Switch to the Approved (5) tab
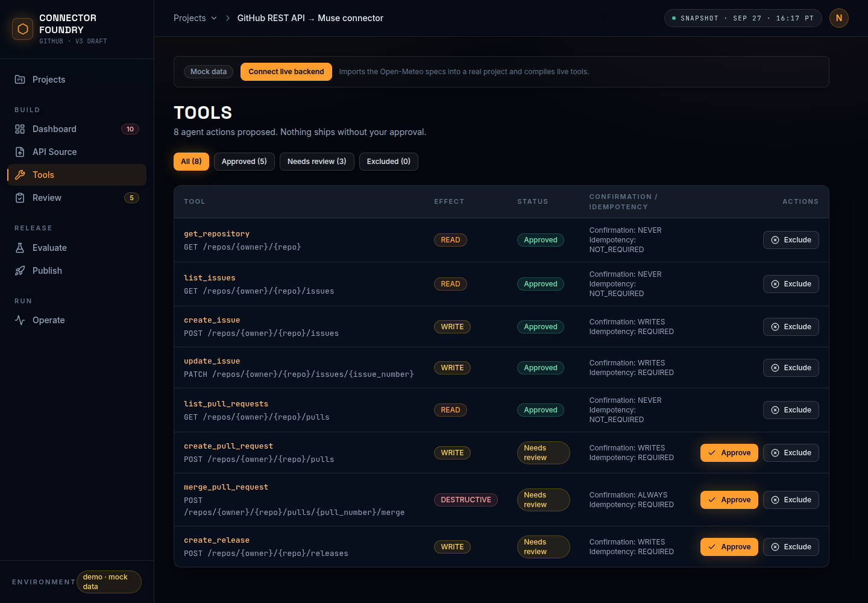This screenshot has height=603, width=868. coord(244,162)
